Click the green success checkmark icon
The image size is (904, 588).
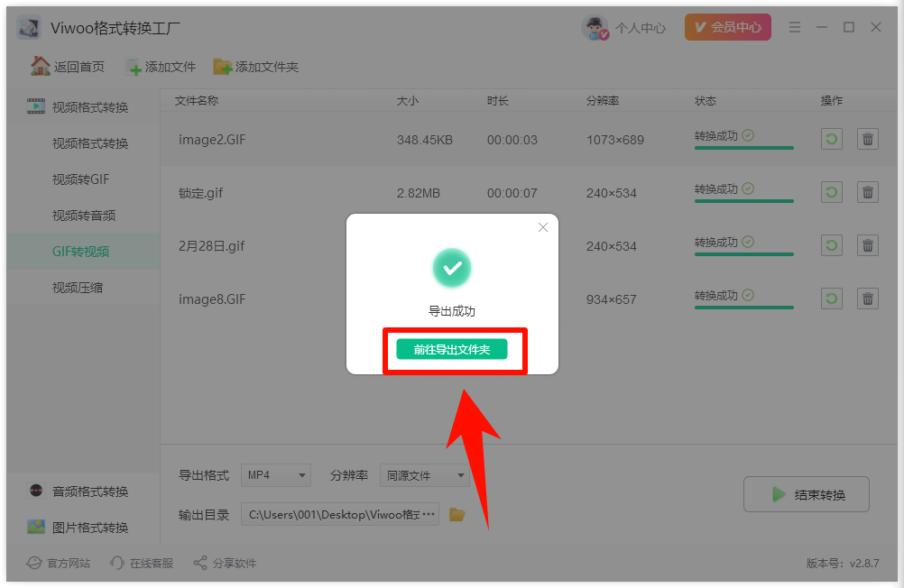[x=452, y=268]
